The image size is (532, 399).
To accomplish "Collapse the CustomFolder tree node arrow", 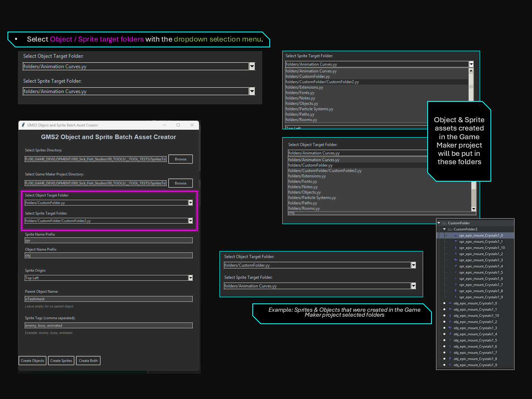I will point(439,223).
